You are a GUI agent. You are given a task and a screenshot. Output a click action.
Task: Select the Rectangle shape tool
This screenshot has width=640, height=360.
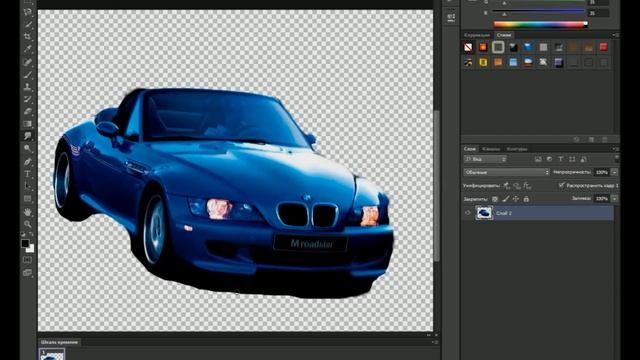[x=27, y=199]
